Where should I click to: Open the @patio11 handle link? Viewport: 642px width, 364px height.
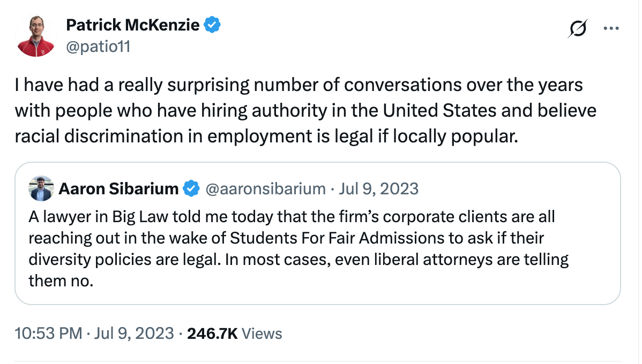[x=98, y=46]
